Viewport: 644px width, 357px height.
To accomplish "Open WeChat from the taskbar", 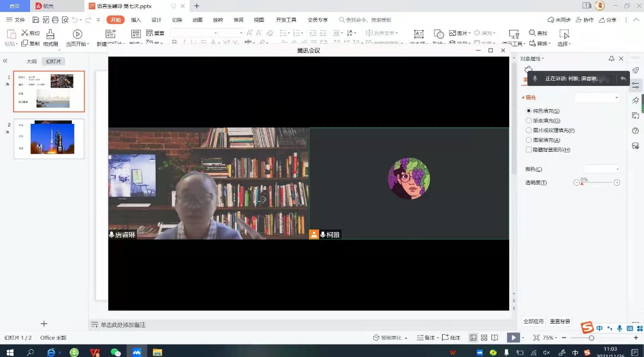I will tap(116, 352).
